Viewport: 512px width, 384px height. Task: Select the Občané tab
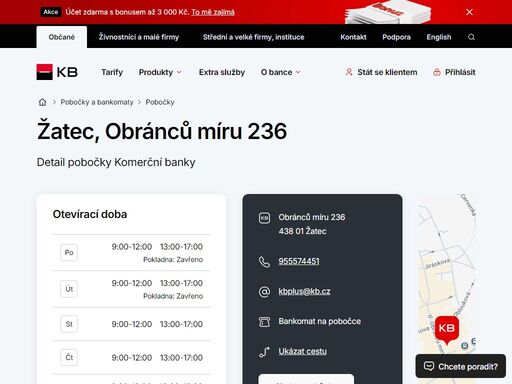tap(62, 37)
